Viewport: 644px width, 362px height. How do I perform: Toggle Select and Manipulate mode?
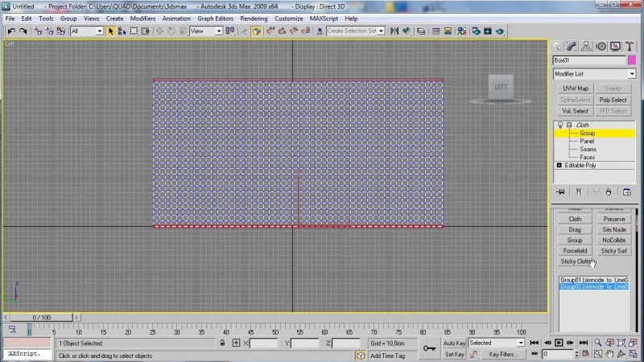(245, 31)
